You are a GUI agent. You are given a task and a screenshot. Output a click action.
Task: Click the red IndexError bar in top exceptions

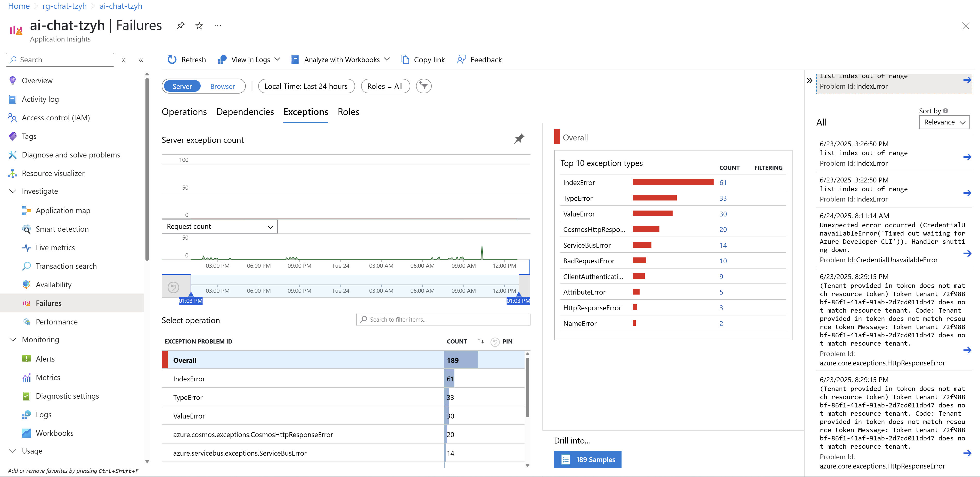click(673, 182)
